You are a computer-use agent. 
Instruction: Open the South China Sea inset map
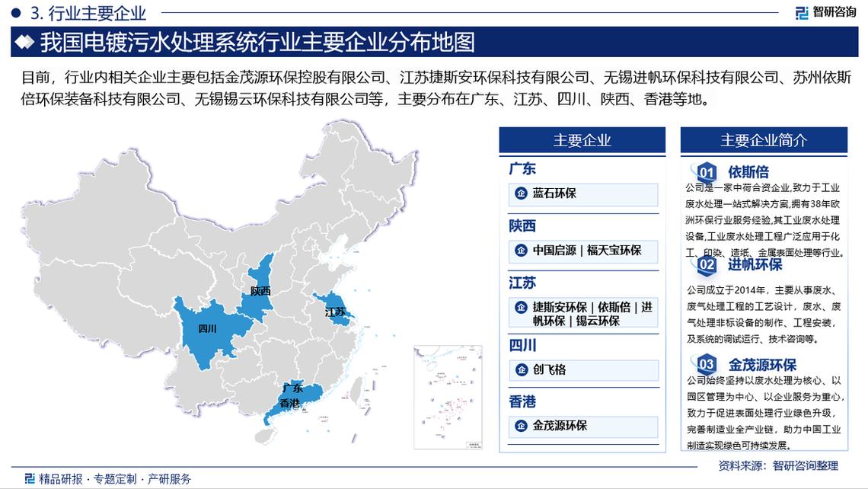pos(448,395)
